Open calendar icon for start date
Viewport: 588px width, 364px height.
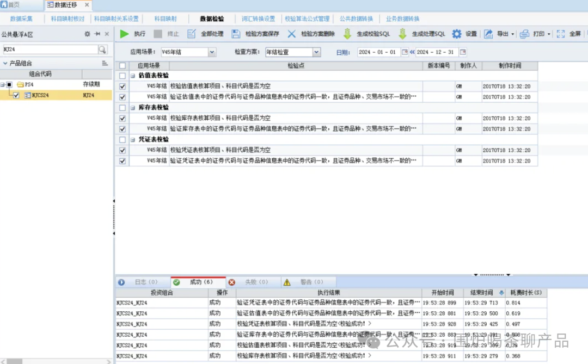405,52
